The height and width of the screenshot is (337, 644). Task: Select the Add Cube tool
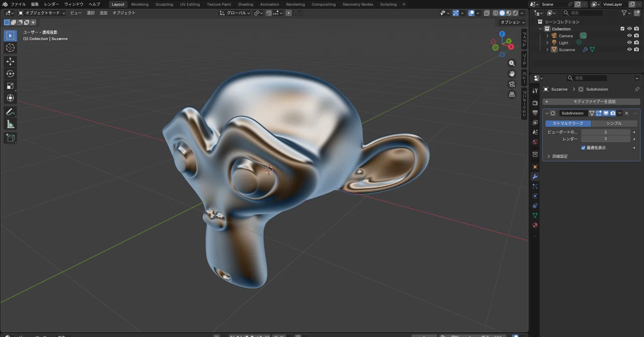click(10, 138)
